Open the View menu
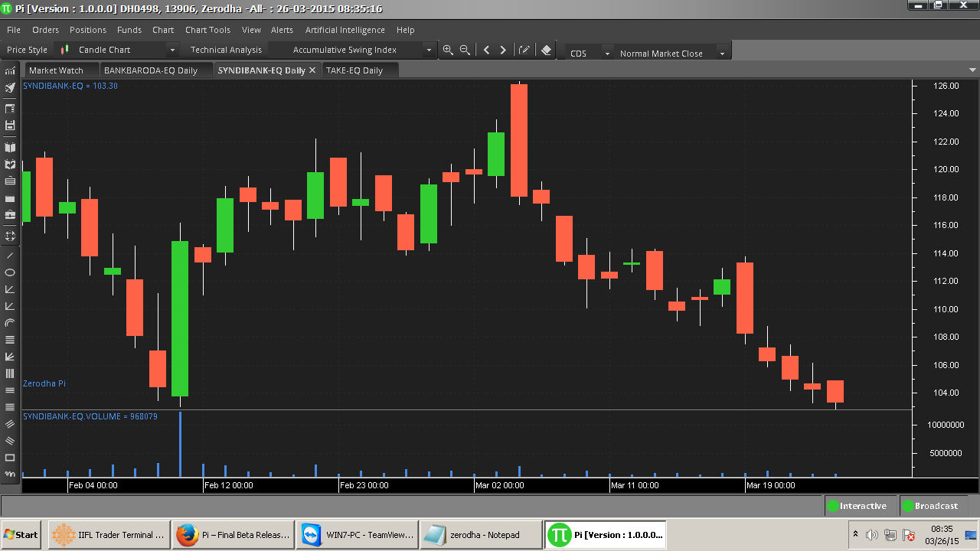This screenshot has height=551, width=980. (251, 30)
